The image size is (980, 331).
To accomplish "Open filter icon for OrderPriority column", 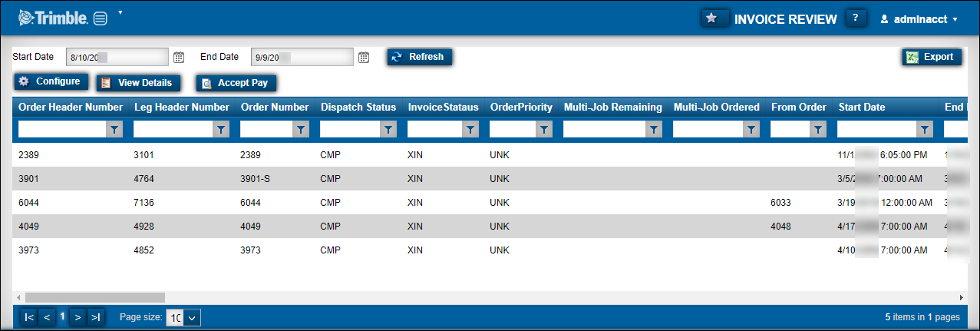I will coord(543,131).
